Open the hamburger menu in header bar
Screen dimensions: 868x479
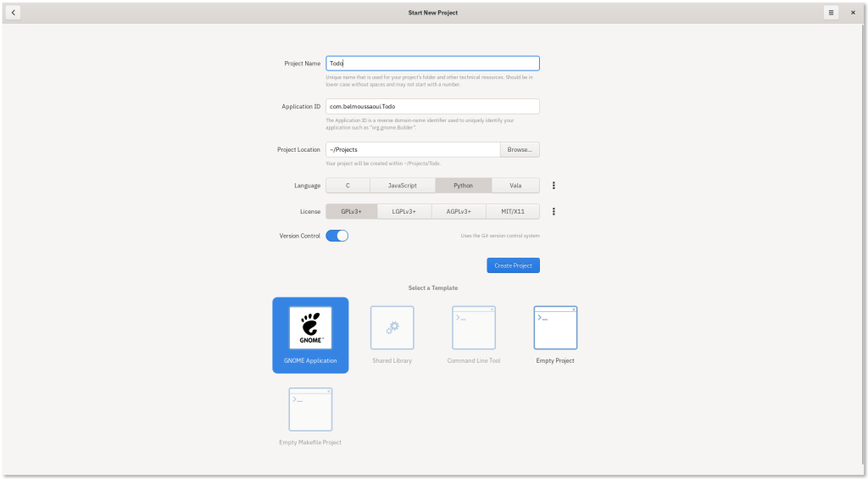click(831, 13)
